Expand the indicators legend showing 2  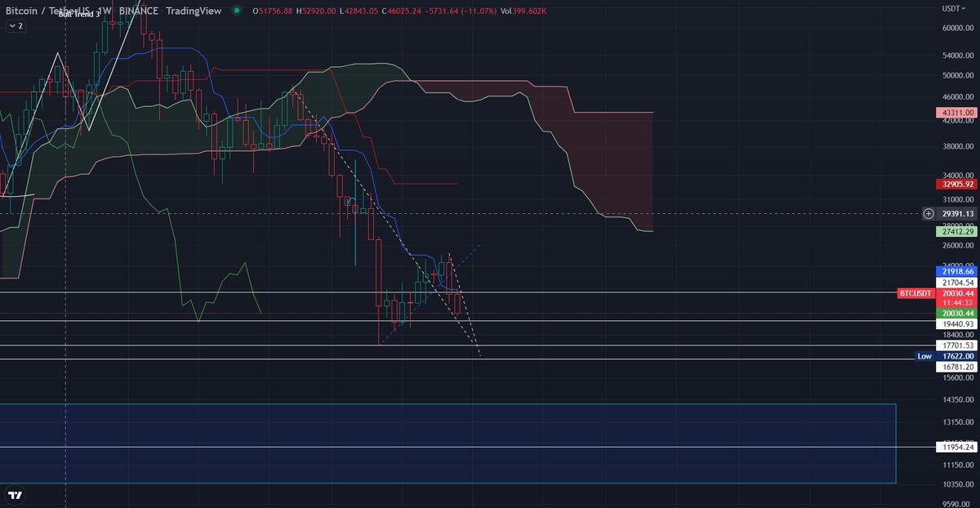[16, 26]
